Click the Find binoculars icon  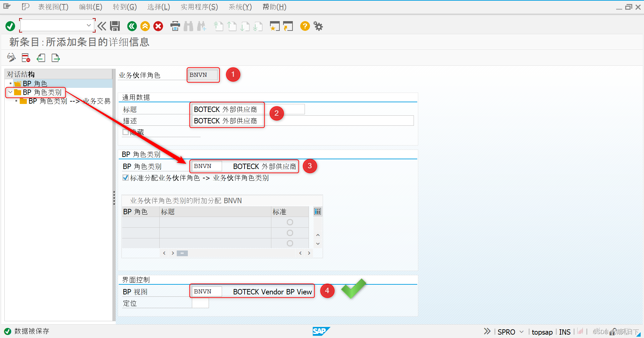(189, 26)
